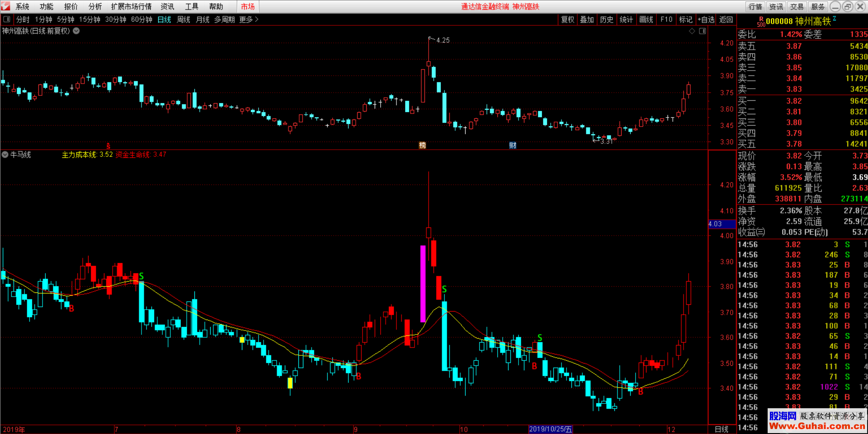Viewport: 868px width, 434px height.
Task: Click the R 500 badge beside stock code
Action: pos(761,22)
